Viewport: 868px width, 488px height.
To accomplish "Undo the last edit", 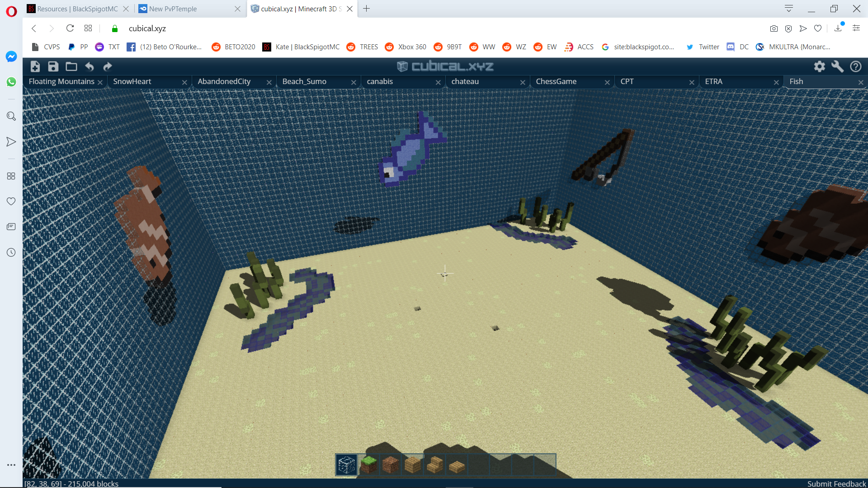I will click(x=90, y=67).
